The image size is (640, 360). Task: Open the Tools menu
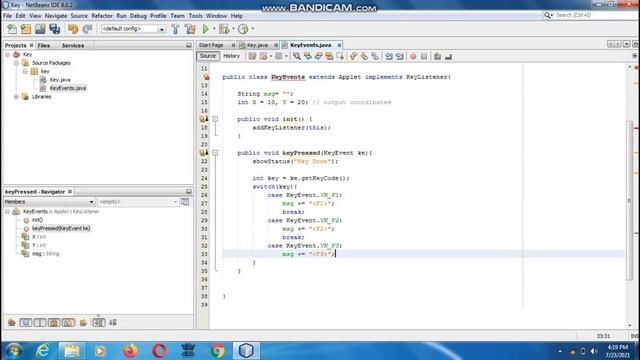click(x=196, y=16)
